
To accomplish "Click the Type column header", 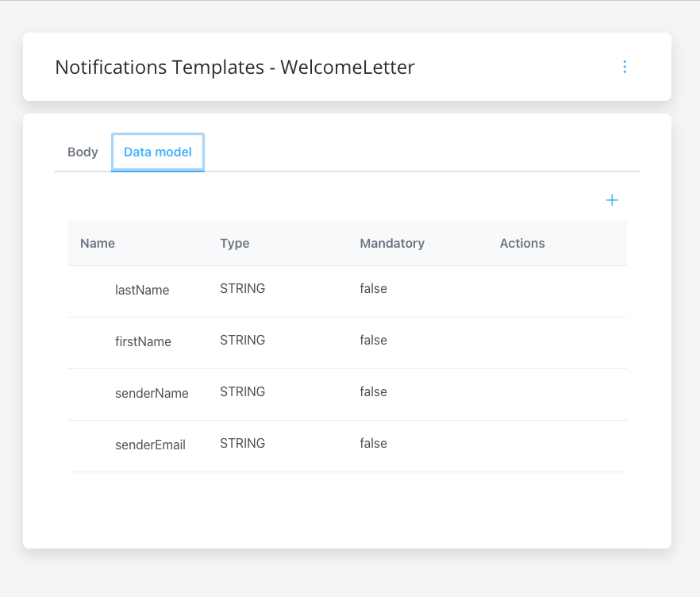I will tap(234, 244).
